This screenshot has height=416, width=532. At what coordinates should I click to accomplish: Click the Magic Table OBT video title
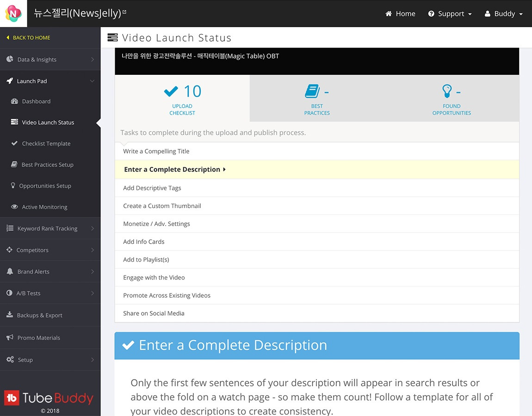click(x=200, y=56)
